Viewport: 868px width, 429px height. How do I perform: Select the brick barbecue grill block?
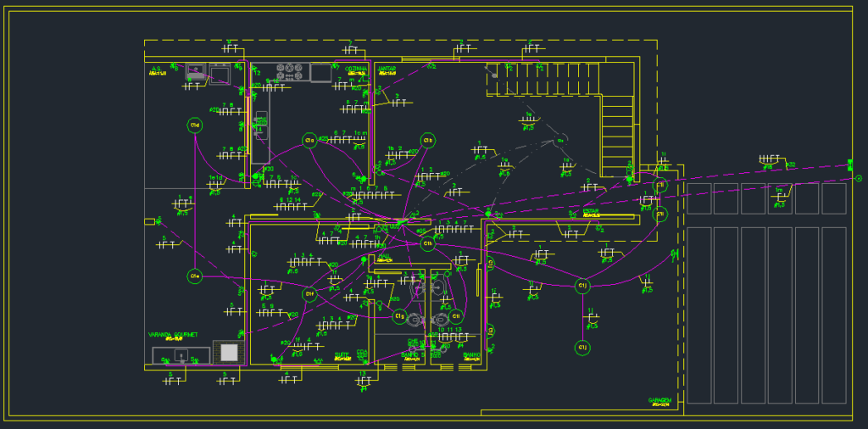click(x=229, y=352)
